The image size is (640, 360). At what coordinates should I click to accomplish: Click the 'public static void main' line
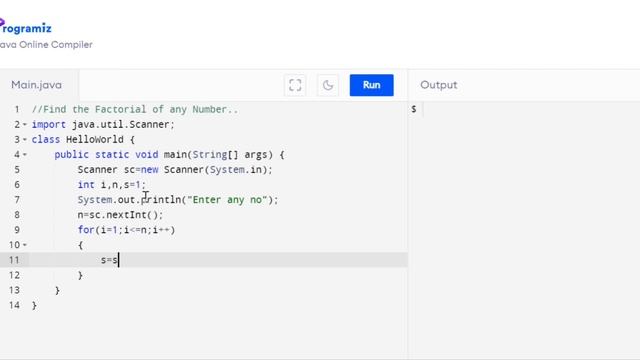coord(169,155)
